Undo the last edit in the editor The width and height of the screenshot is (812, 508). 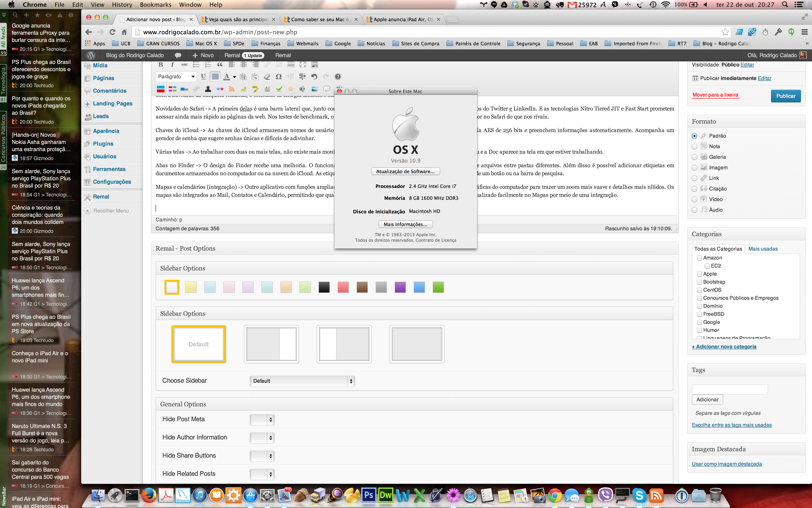pos(314,77)
